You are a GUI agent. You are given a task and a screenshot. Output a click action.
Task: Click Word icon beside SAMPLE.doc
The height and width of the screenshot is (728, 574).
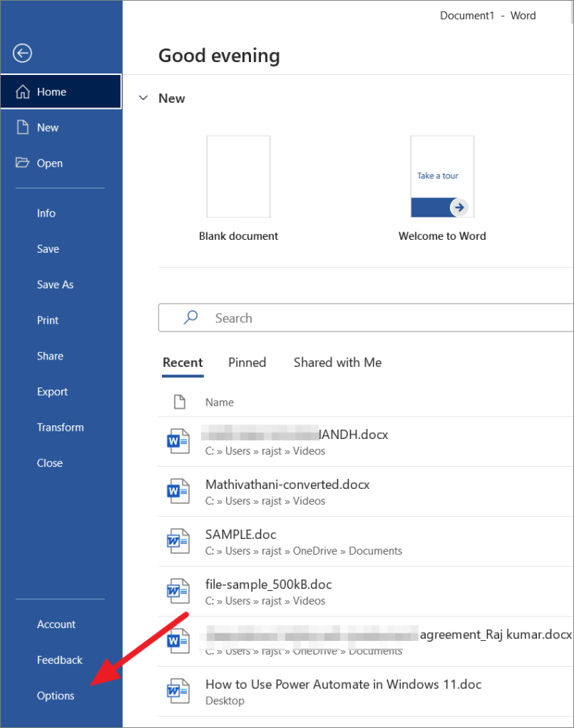178,541
